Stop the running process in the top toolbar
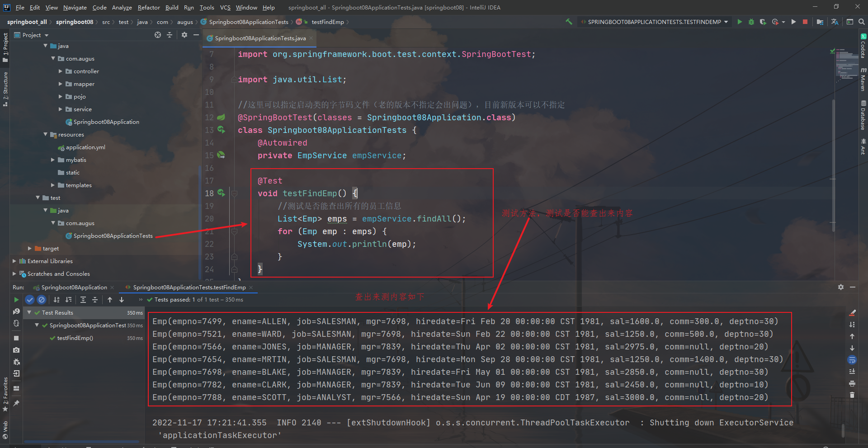Viewport: 868px width, 448px height. point(805,22)
